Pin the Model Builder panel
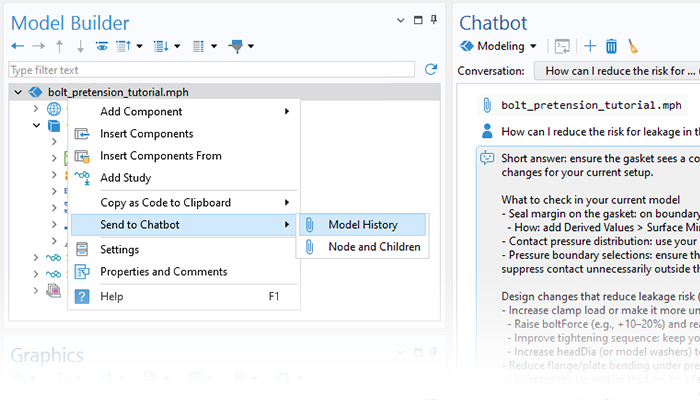The height and width of the screenshot is (400, 700). [x=433, y=20]
